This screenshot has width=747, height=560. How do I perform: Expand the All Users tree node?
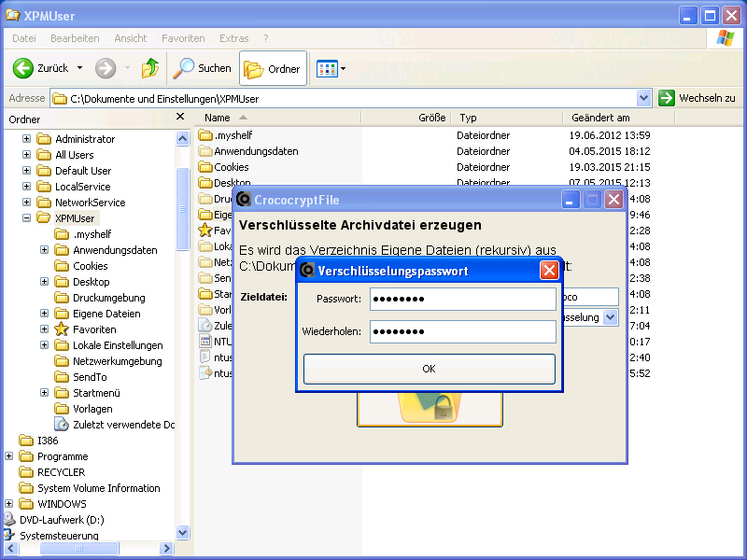coord(27,154)
